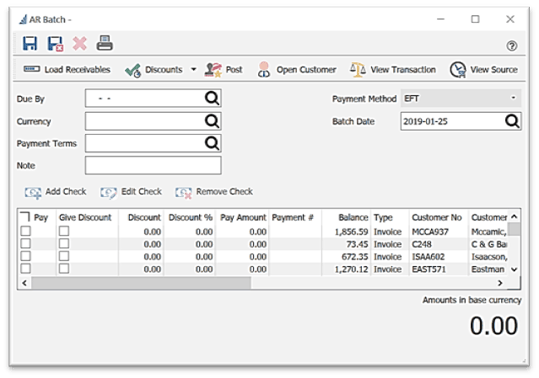
Task: Check Give Discount for ISAA602 row
Action: [64, 256]
